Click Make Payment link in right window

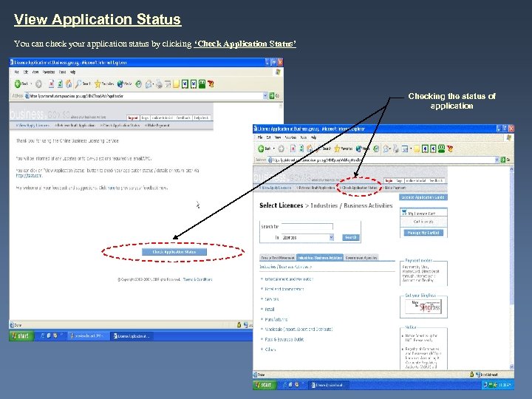(x=395, y=188)
